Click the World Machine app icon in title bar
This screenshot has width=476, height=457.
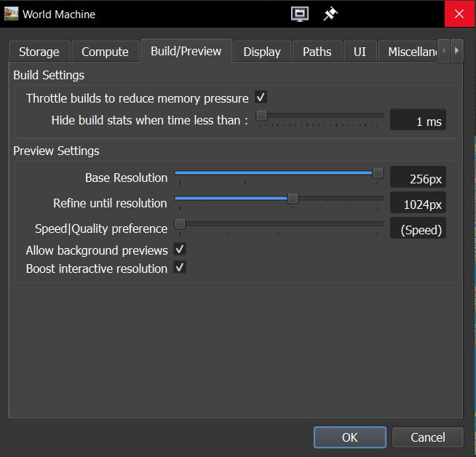[11, 14]
